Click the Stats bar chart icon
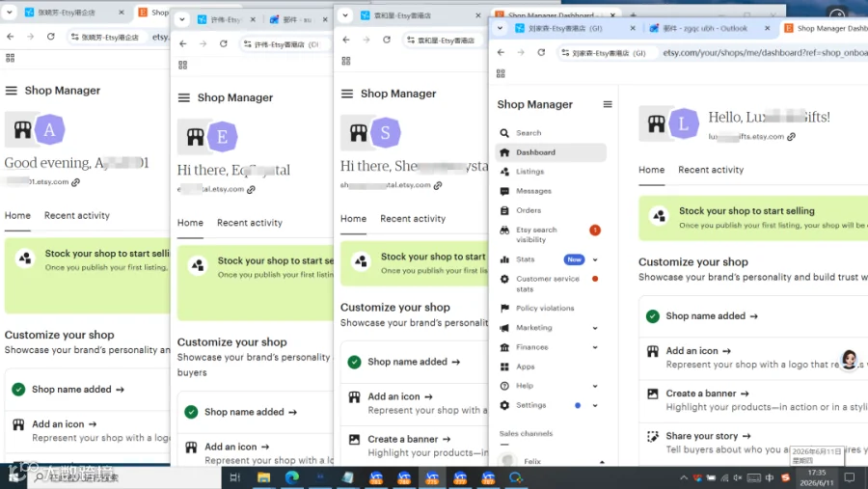 coord(504,259)
